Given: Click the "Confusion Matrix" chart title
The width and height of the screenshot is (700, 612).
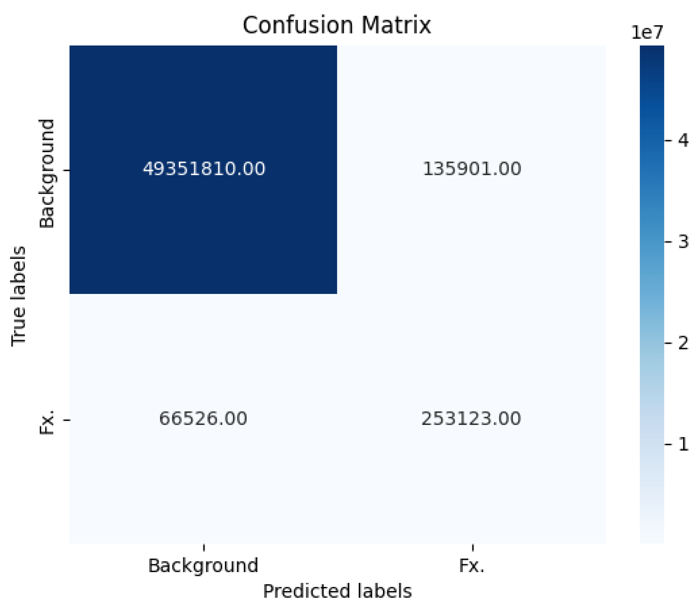Looking at the screenshot, I should [337, 25].
